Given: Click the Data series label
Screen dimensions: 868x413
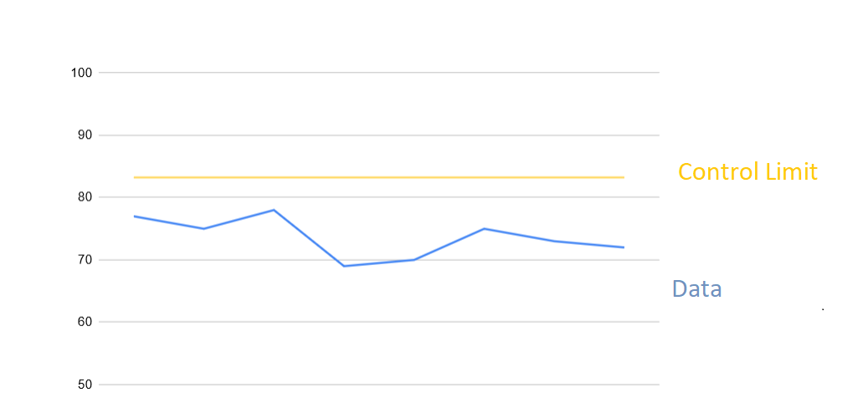Looking at the screenshot, I should 697,288.
